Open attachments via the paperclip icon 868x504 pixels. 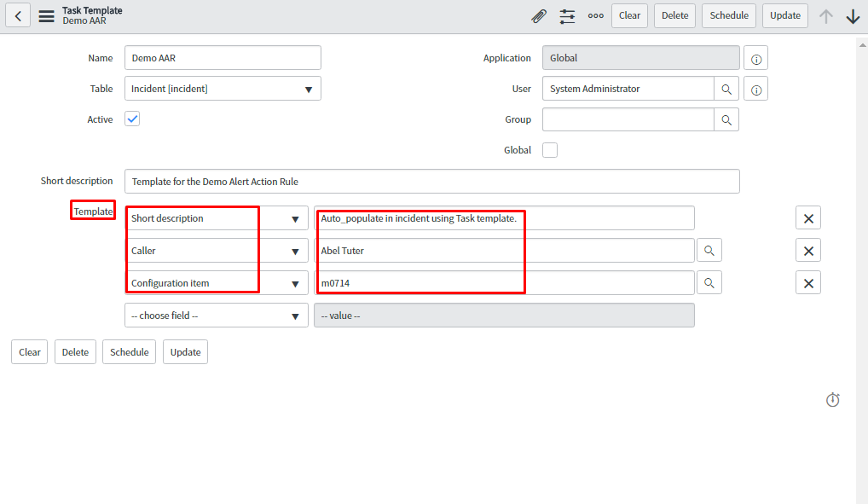pyautogui.click(x=539, y=16)
